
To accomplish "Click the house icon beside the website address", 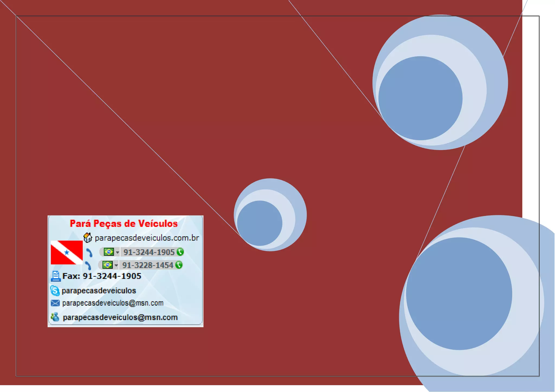I will (88, 238).
